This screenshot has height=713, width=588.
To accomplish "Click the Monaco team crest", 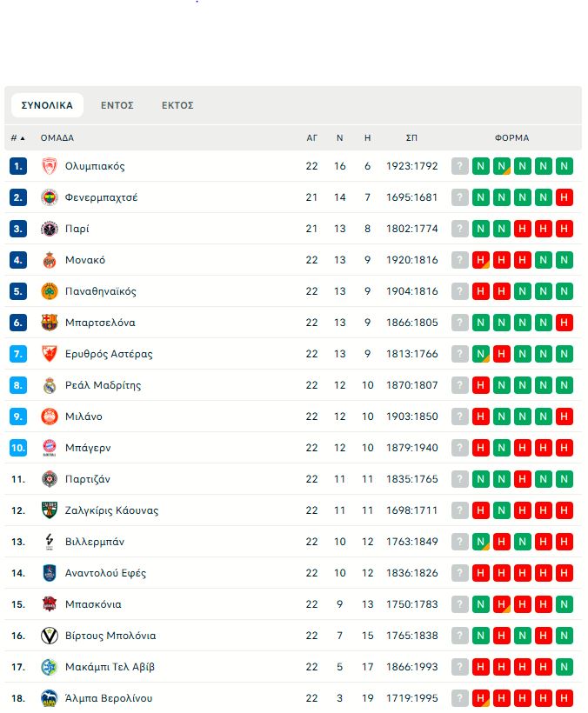I will click(x=49, y=260).
